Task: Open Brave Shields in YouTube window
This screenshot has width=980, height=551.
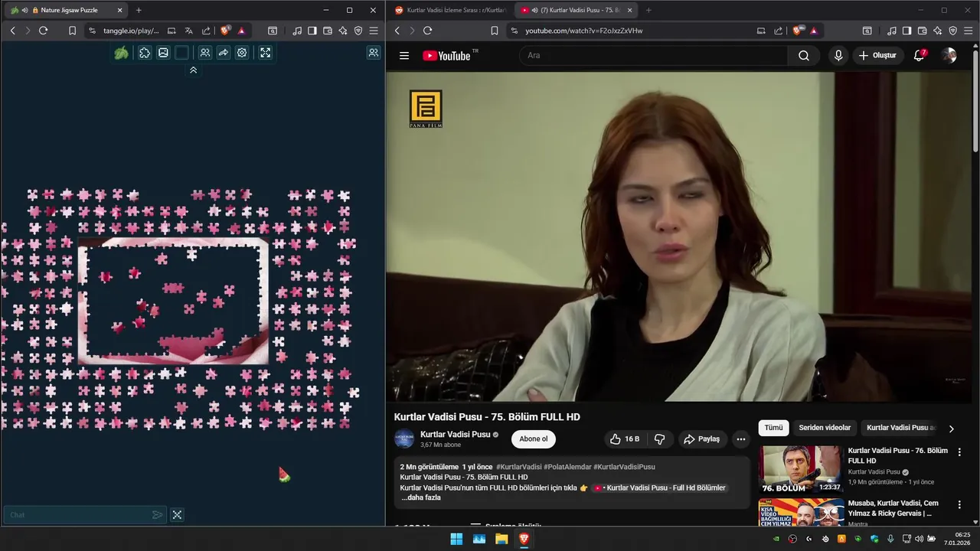Action: point(798,31)
